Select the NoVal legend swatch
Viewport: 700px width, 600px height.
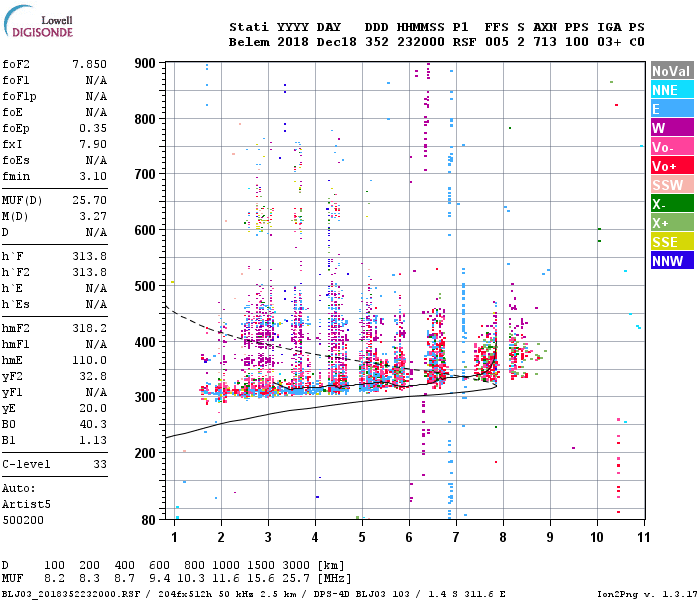tap(672, 71)
